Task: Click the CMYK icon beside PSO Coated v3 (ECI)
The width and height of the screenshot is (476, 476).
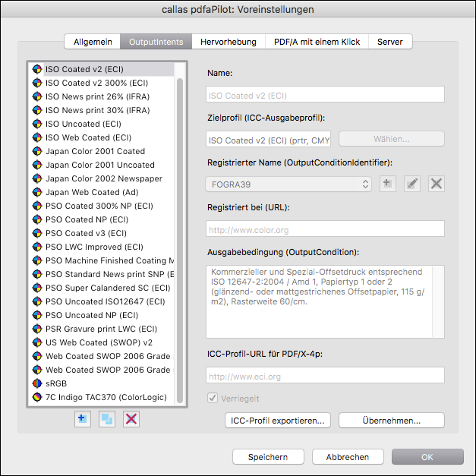Action: tap(37, 233)
